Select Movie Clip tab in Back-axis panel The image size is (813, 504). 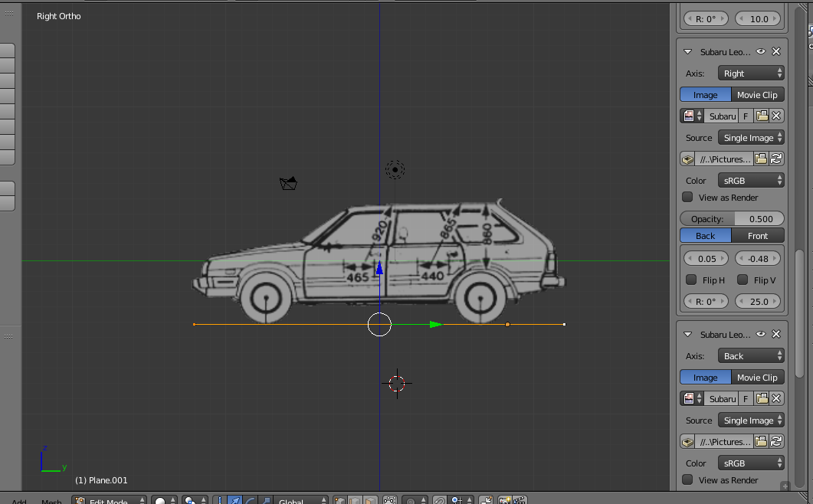(758, 378)
